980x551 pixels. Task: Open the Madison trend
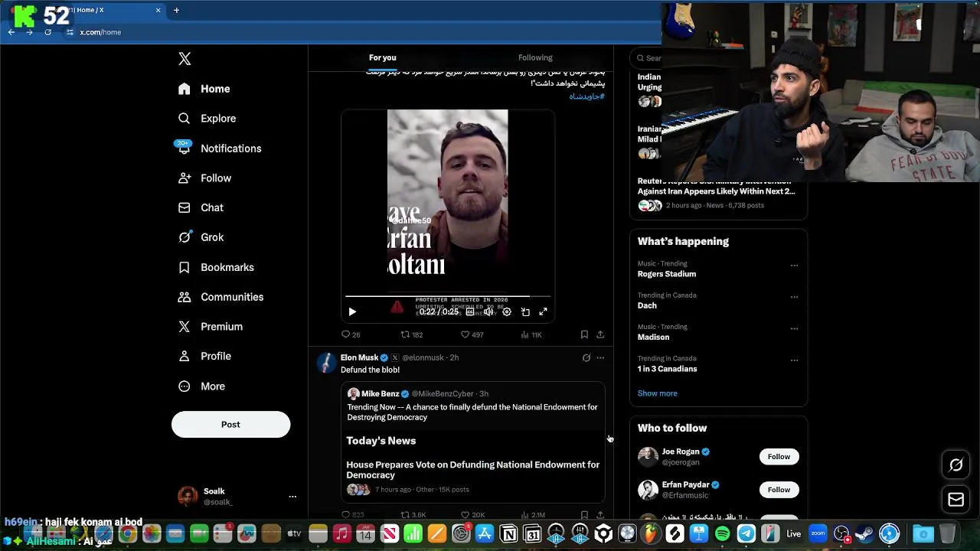(x=653, y=337)
